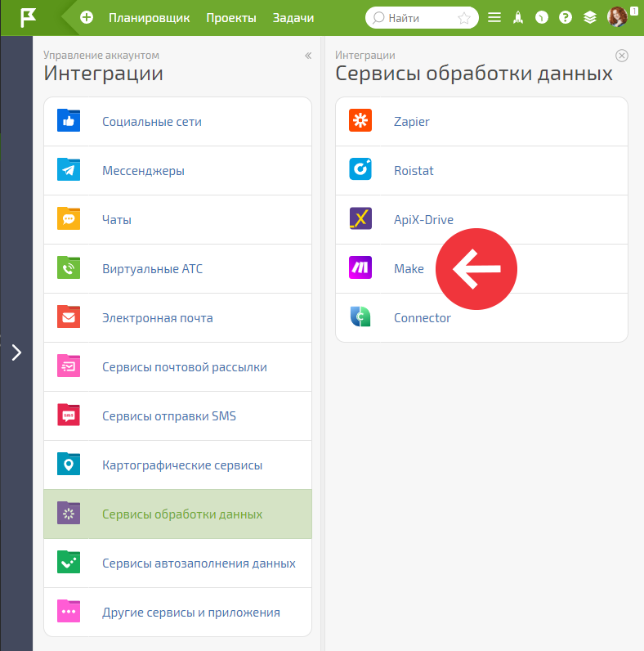Open the user avatar profile
Screen dimensions: 644x651
click(x=617, y=17)
